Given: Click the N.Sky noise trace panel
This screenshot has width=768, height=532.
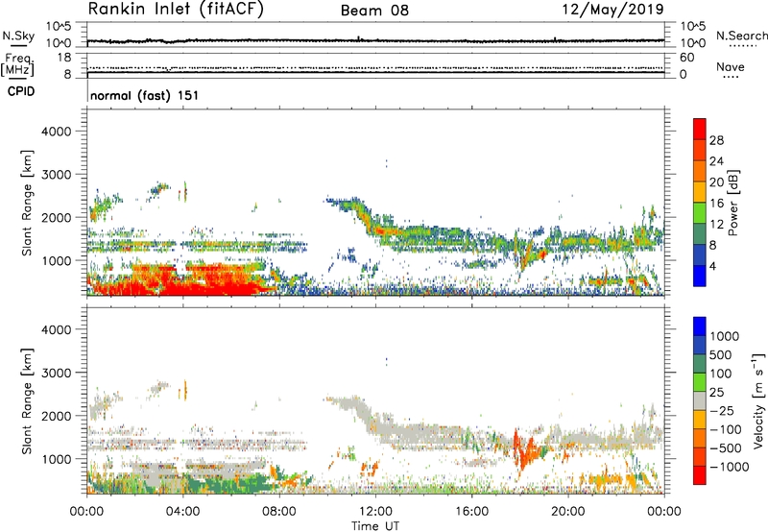Looking at the screenshot, I should pos(375,35).
